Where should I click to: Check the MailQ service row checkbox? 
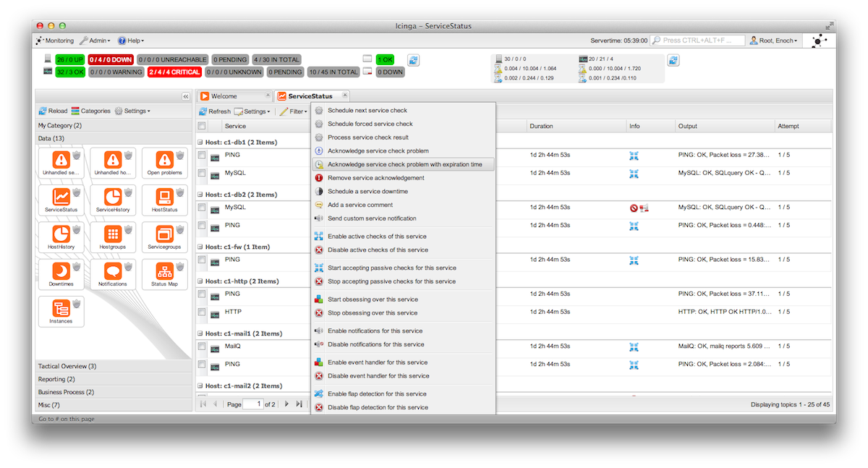click(202, 347)
